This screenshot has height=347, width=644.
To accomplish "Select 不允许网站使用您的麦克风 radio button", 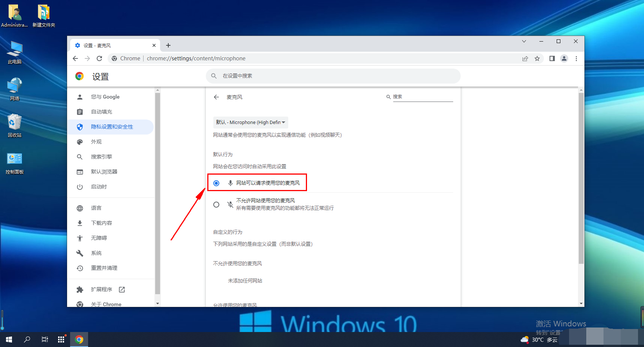I will (216, 205).
